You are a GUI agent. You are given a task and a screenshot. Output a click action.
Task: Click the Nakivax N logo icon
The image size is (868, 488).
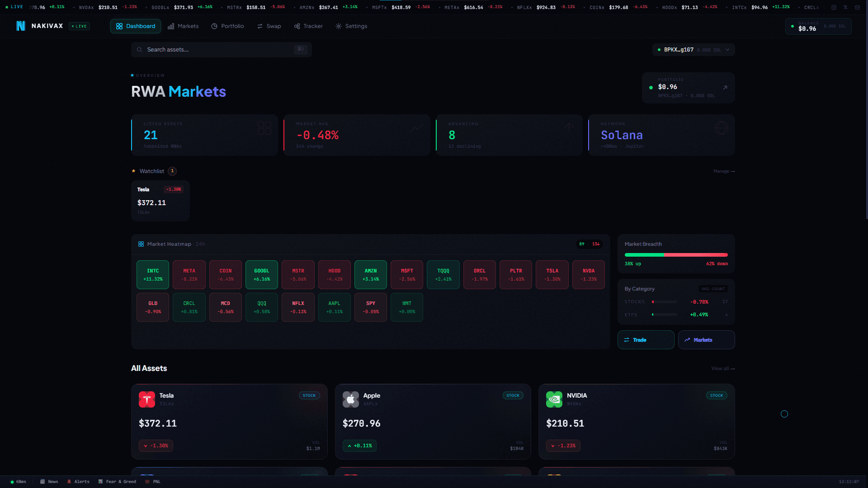pos(21,26)
